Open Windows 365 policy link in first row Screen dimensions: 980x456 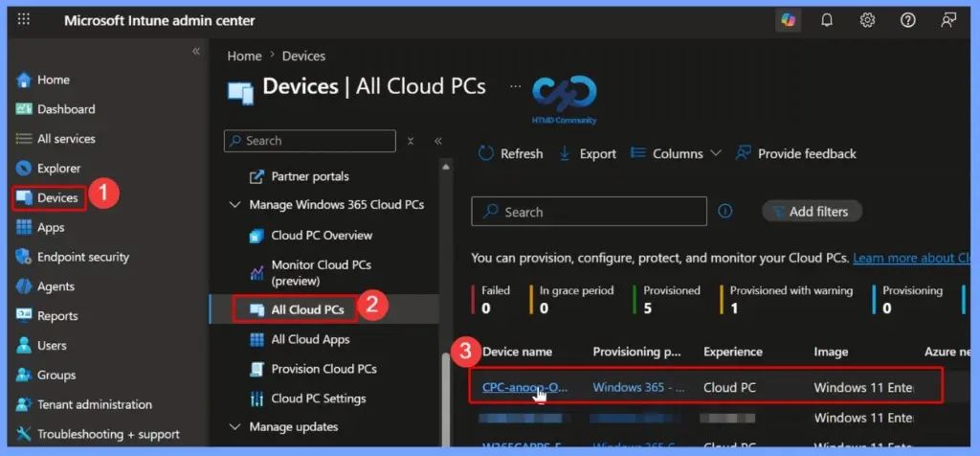pyautogui.click(x=638, y=387)
